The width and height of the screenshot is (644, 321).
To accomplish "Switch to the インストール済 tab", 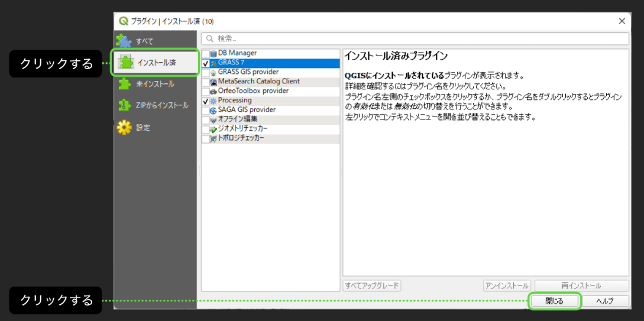I will pyautogui.click(x=156, y=63).
